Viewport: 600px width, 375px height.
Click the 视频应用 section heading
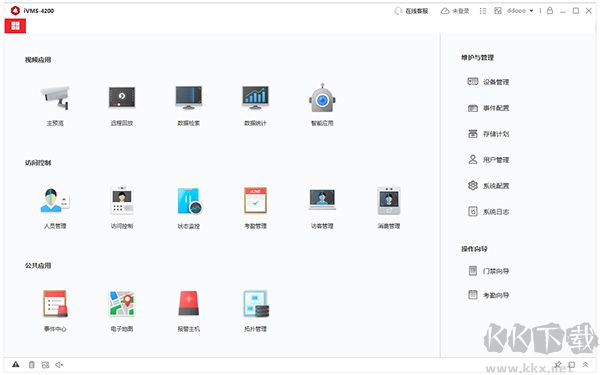[38, 60]
